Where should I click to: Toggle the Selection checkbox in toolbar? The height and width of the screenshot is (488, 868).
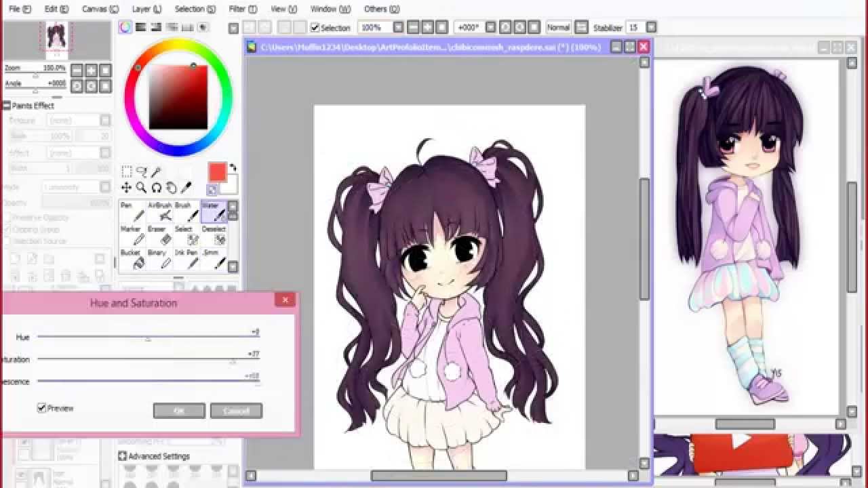pyautogui.click(x=315, y=28)
